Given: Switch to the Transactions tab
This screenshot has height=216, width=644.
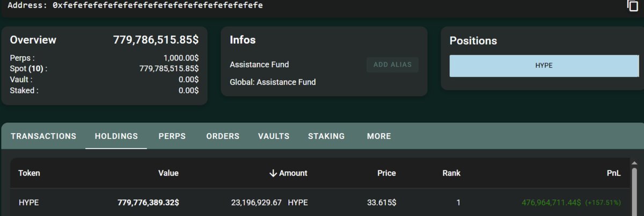Looking at the screenshot, I should (x=43, y=136).
